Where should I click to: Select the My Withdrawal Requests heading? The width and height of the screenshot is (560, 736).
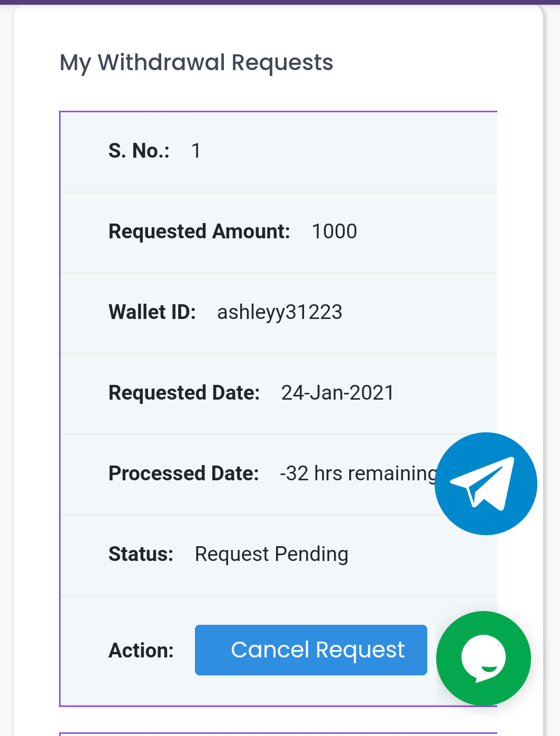[196, 63]
